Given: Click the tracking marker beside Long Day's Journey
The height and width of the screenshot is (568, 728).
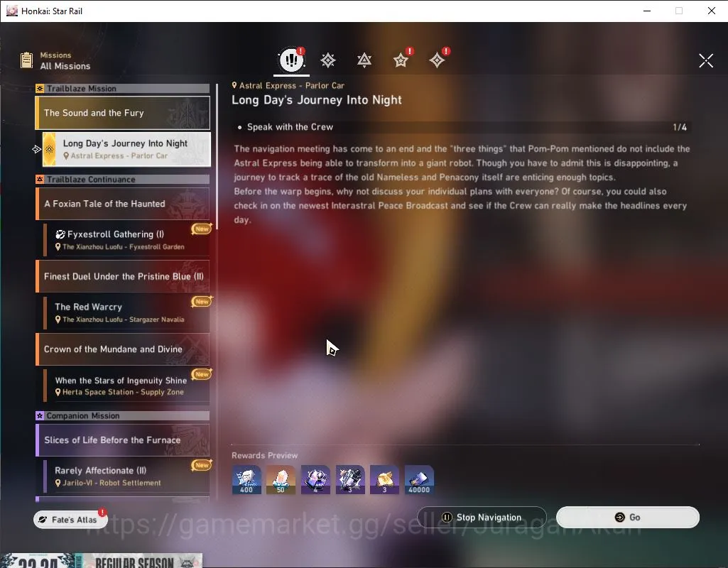Looking at the screenshot, I should tap(37, 149).
